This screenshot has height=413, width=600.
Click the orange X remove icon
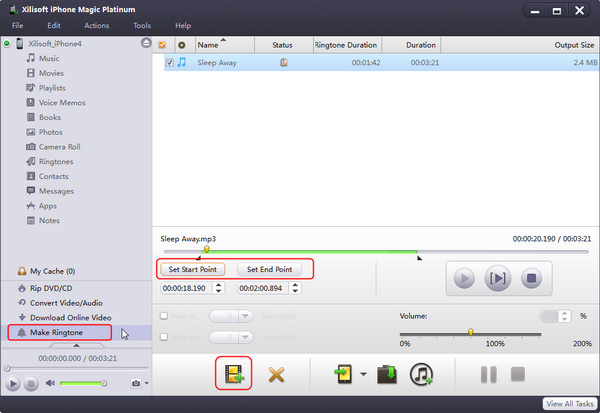[x=277, y=375]
